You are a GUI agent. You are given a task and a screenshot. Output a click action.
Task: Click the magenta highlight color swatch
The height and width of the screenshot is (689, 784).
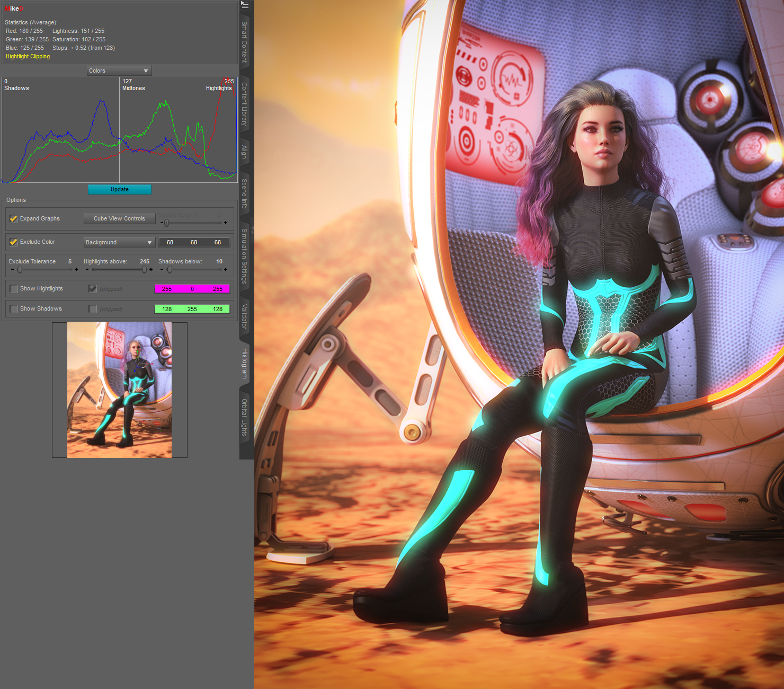(192, 289)
